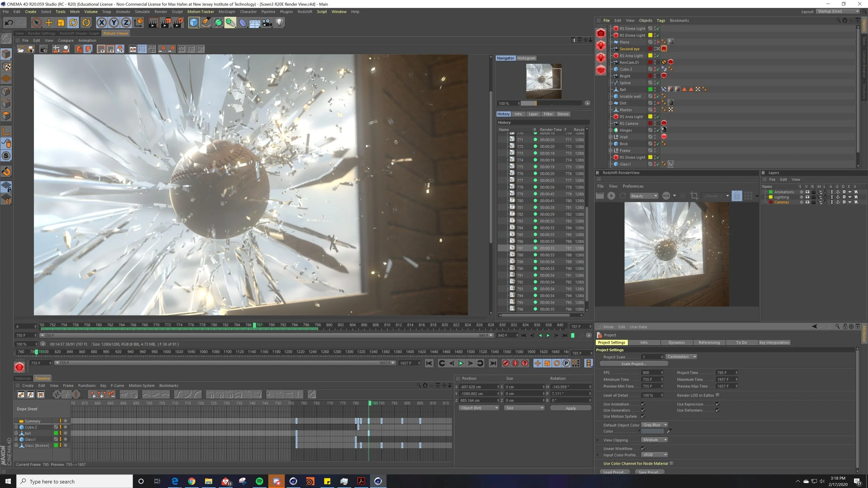Disable the Linear Workflow checkbox
Image resolution: width=868 pixels, height=488 pixels.
point(643,448)
